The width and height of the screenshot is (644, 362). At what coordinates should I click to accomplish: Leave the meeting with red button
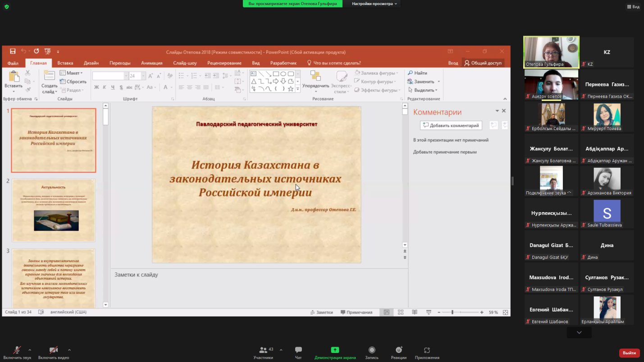point(629,353)
